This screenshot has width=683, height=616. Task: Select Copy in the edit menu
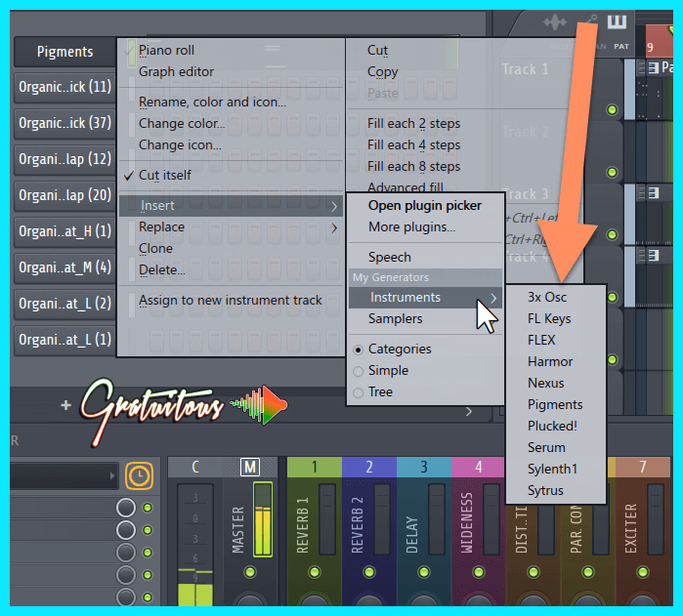[382, 72]
